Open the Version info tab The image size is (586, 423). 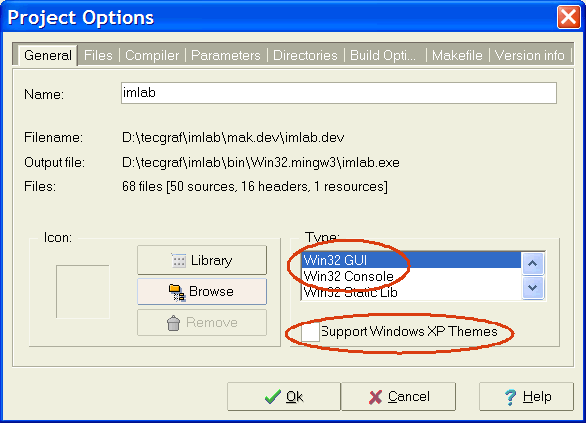[x=530, y=55]
